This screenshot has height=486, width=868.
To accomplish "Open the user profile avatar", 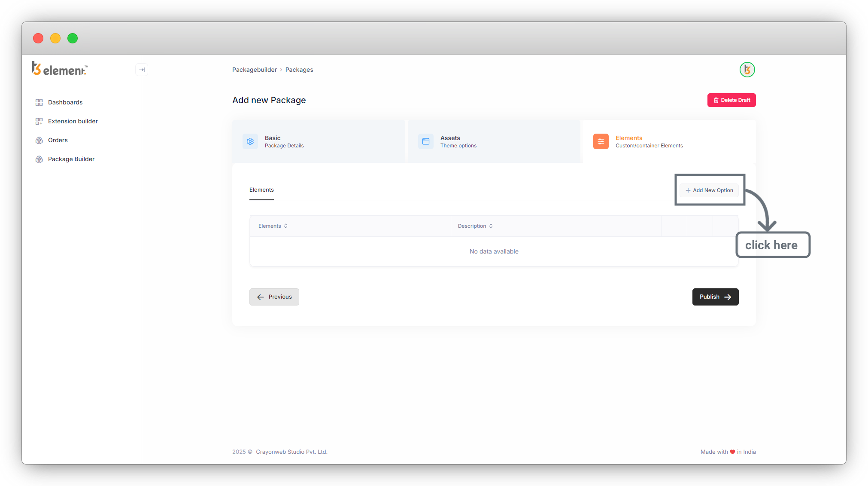I will click(x=747, y=70).
